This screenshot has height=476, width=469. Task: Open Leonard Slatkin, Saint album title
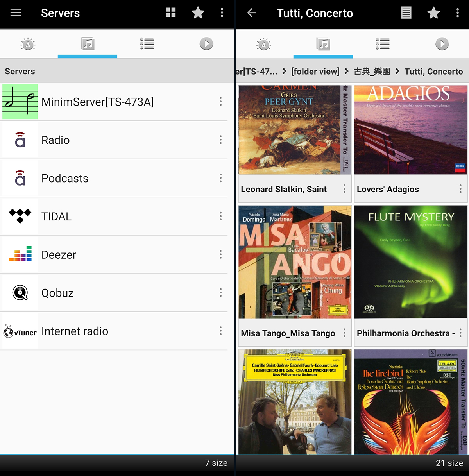(284, 189)
